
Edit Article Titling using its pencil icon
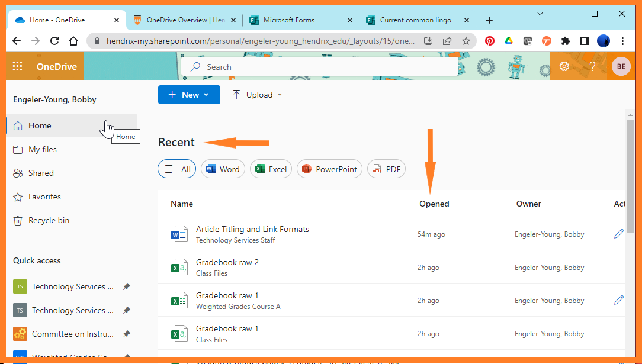coord(618,234)
